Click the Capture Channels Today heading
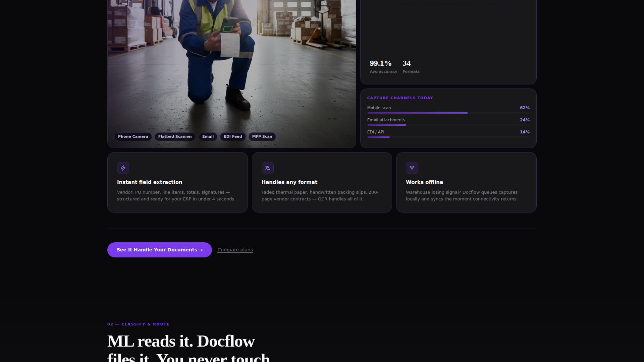Screen dimensions: 644x362 [400, 98]
